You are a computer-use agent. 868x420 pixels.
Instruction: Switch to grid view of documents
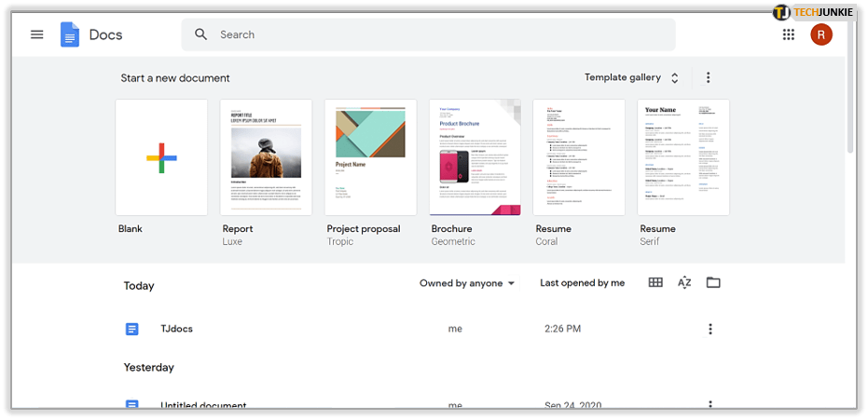tap(655, 283)
